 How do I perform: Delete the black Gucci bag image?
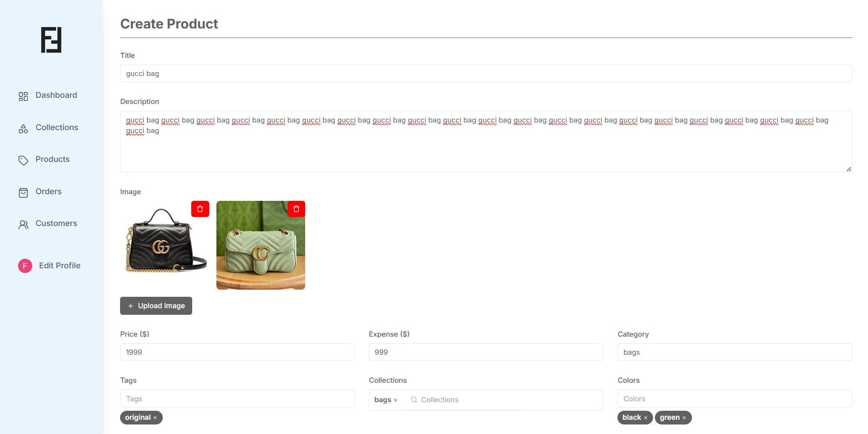[200, 209]
